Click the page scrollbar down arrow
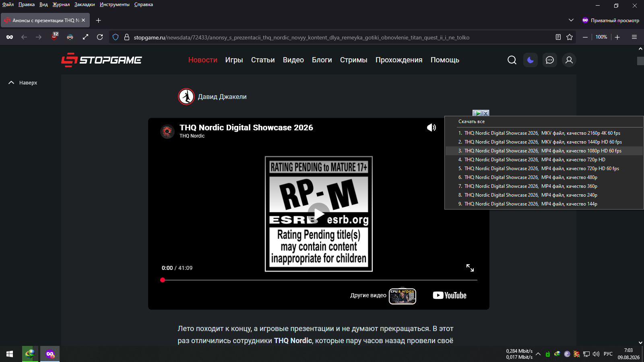 (640, 343)
